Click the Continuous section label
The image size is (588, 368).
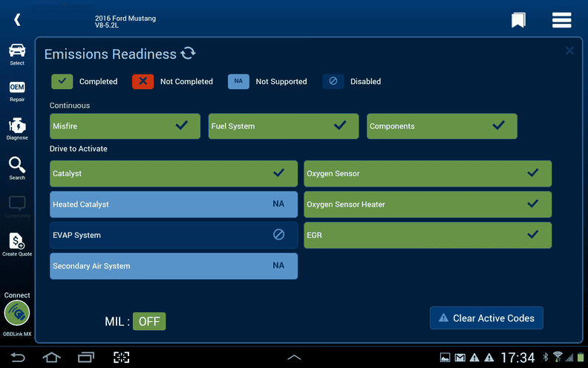pyautogui.click(x=70, y=106)
